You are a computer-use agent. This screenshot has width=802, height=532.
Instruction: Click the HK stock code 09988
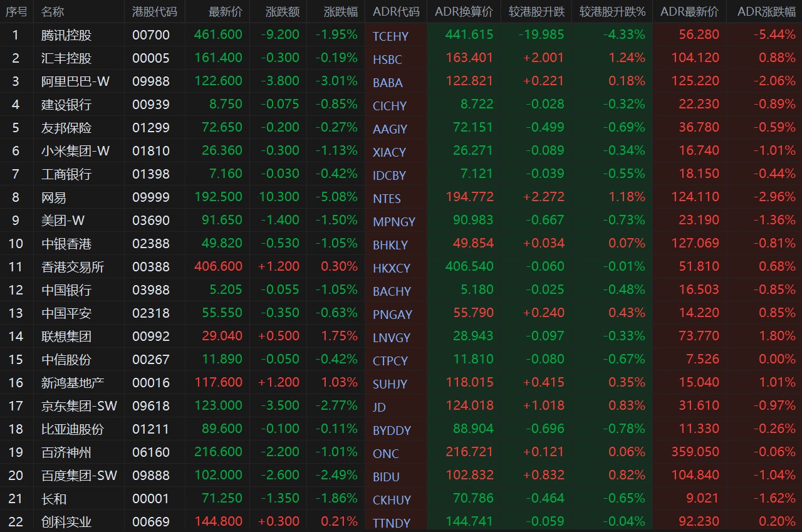point(151,81)
